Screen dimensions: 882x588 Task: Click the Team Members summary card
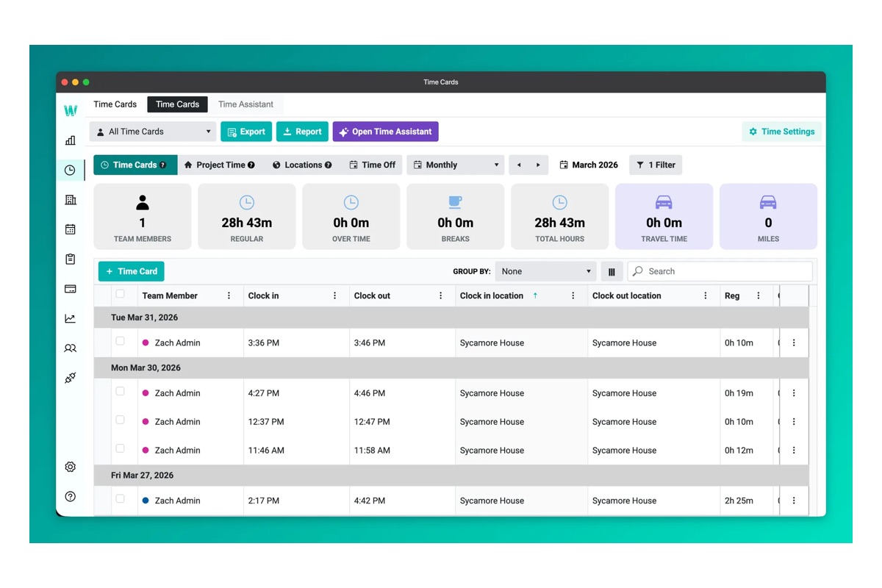point(143,216)
